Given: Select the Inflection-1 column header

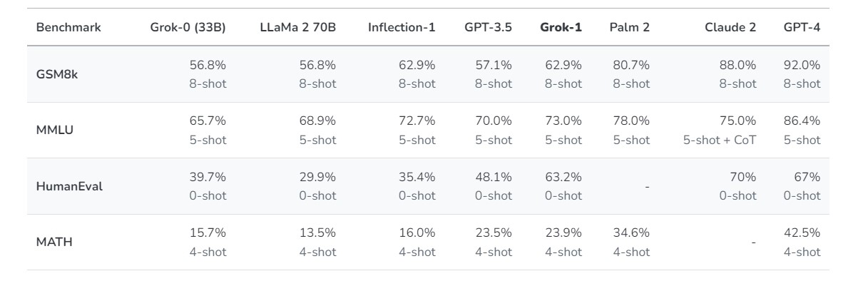Looking at the screenshot, I should point(402,28).
